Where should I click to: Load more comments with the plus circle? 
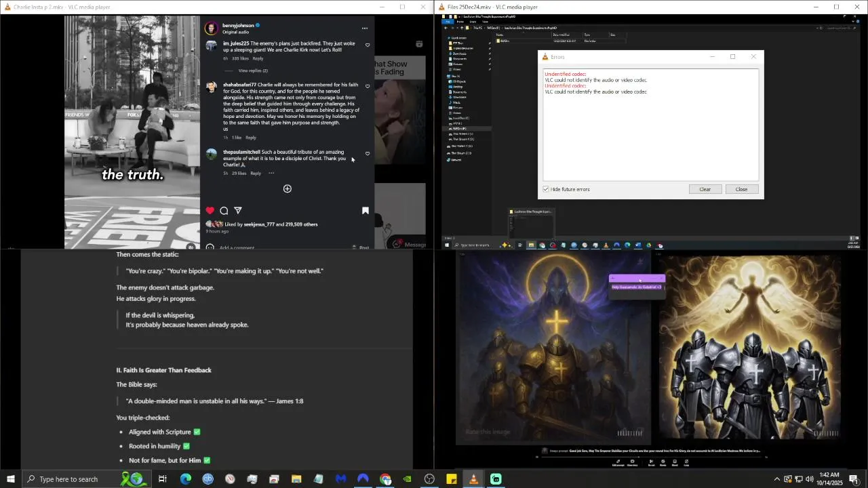[x=287, y=188]
